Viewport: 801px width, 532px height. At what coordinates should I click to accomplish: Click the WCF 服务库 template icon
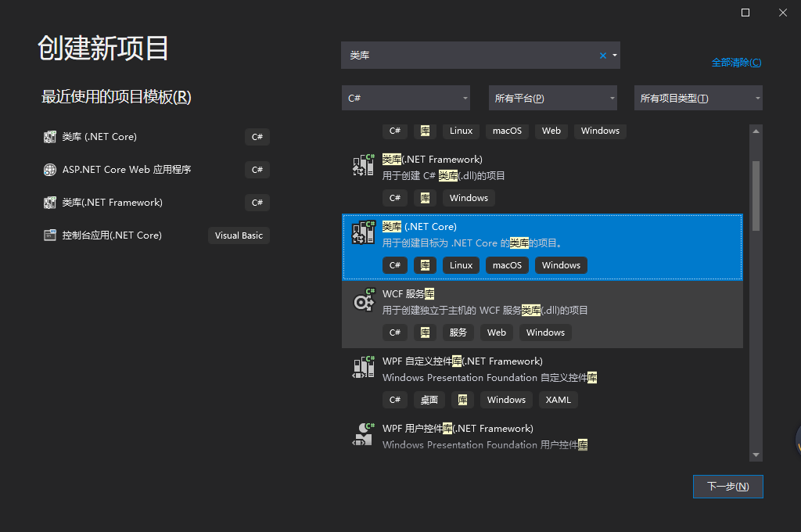[x=363, y=300]
